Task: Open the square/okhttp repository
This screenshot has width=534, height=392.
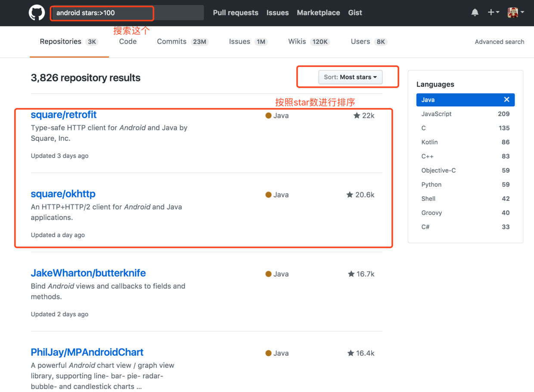Action: [x=63, y=194]
